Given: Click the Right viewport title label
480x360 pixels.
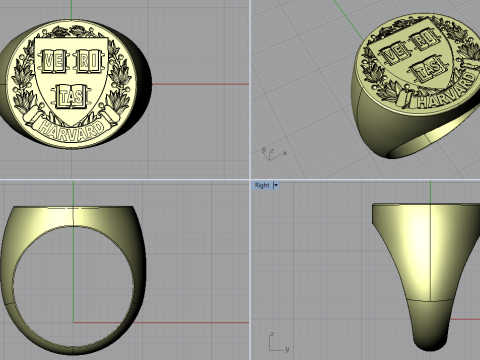Looking at the screenshot, I should [262, 185].
